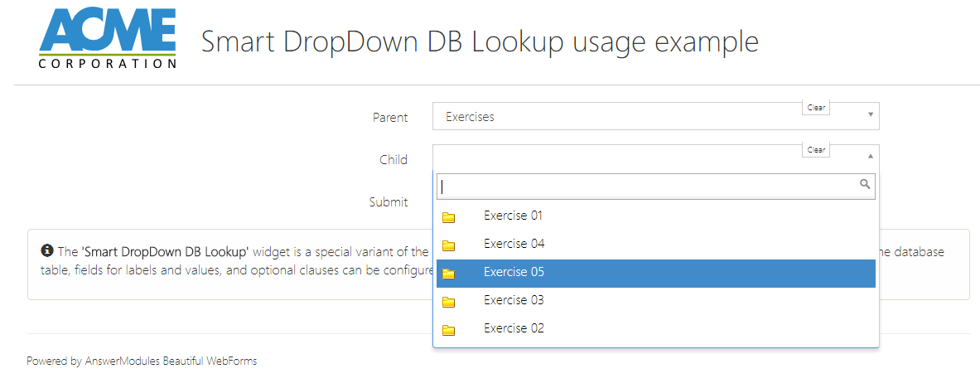980x388 pixels.
Task: Choose Exercise 02 at list bottom
Action: point(514,328)
